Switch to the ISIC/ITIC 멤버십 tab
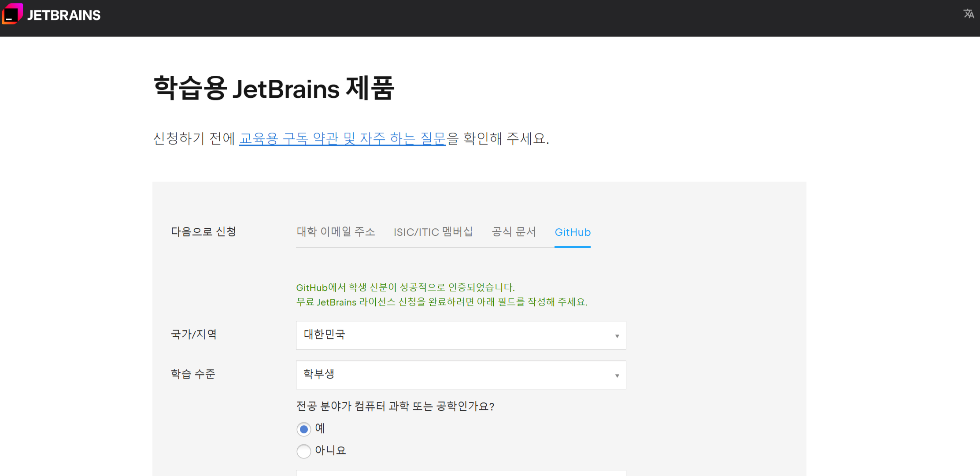This screenshot has height=476, width=980. pyautogui.click(x=433, y=232)
